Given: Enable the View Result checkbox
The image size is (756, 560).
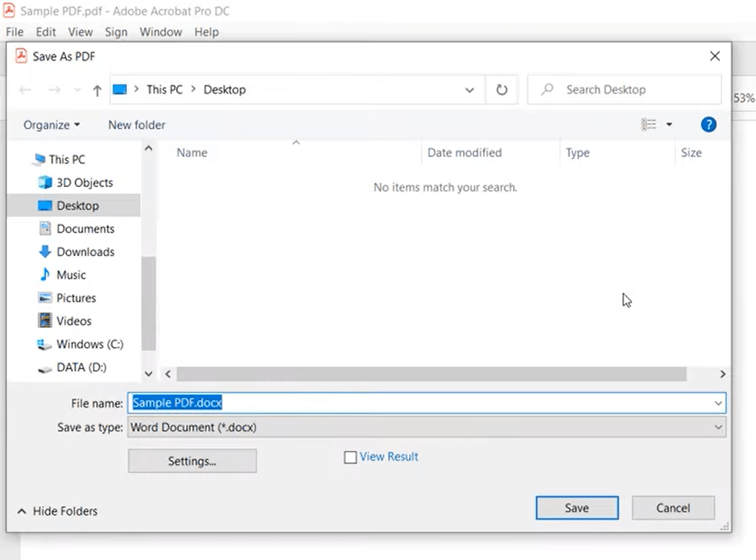Looking at the screenshot, I should 351,456.
